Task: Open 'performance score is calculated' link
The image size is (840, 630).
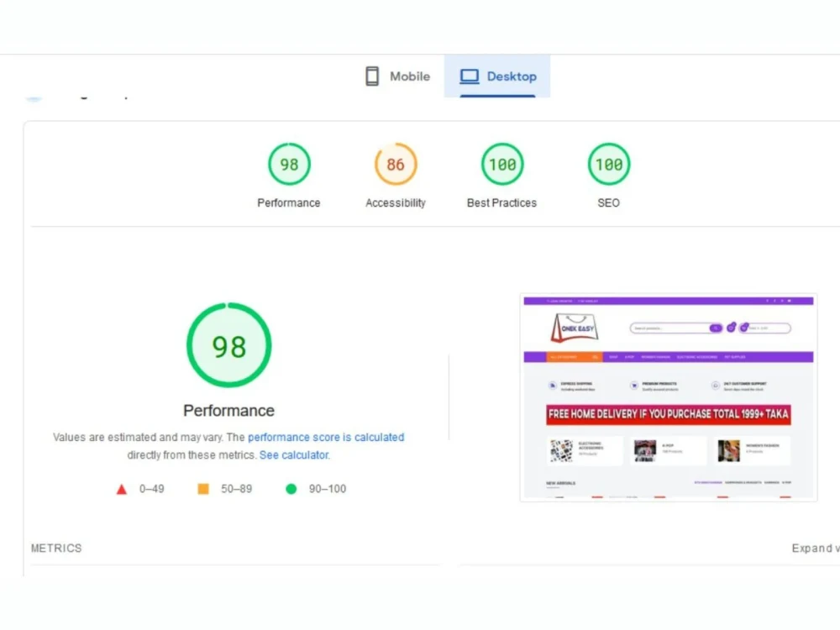Action: point(326,437)
